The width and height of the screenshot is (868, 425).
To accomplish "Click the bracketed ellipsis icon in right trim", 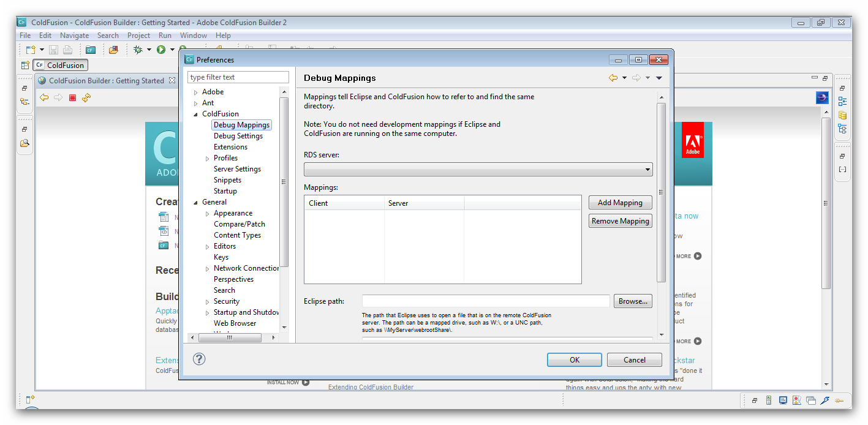I will 842,170.
